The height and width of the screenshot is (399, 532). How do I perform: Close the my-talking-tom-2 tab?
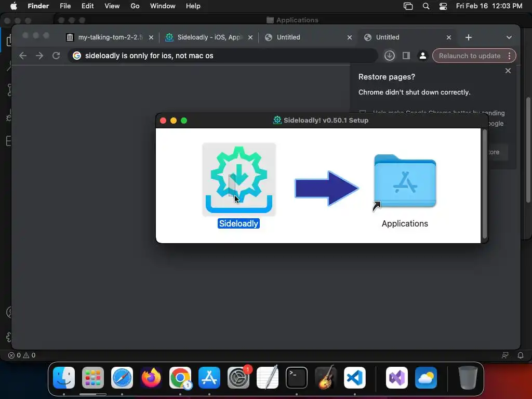(151, 37)
